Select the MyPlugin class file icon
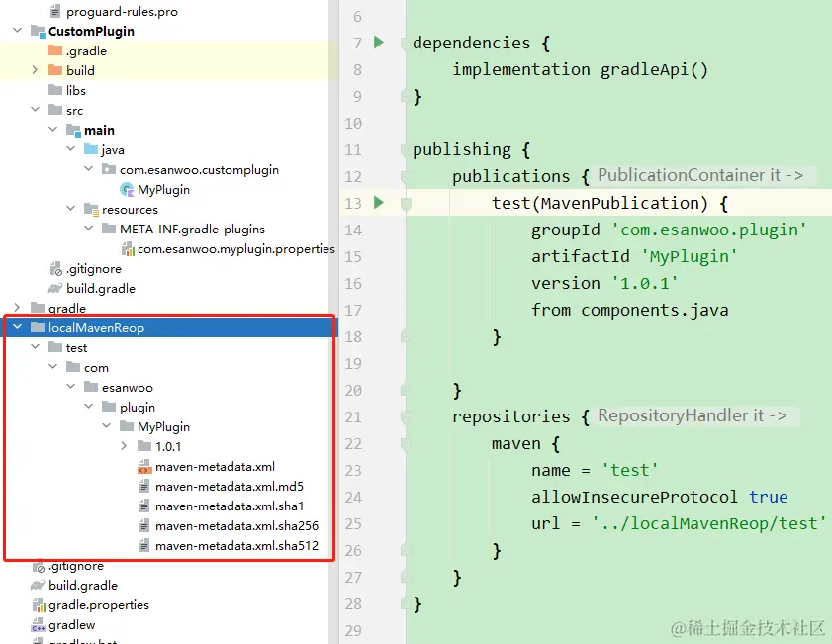 pos(127,189)
